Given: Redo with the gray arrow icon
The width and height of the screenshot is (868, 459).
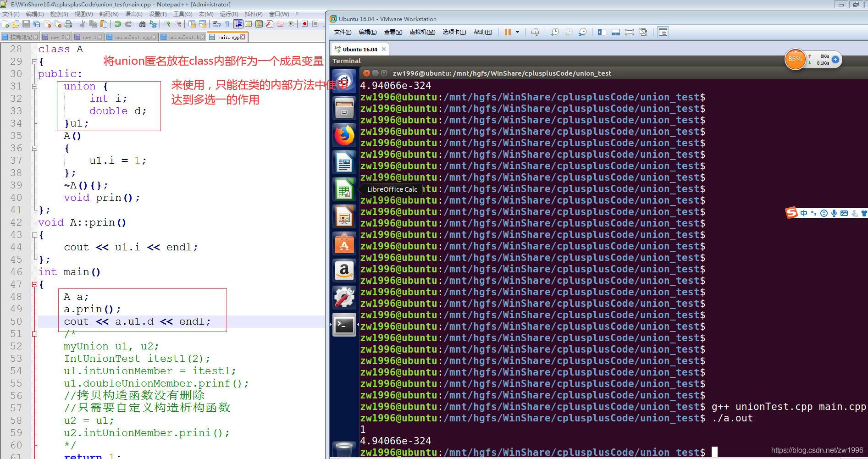Looking at the screenshot, I should click(128, 24).
